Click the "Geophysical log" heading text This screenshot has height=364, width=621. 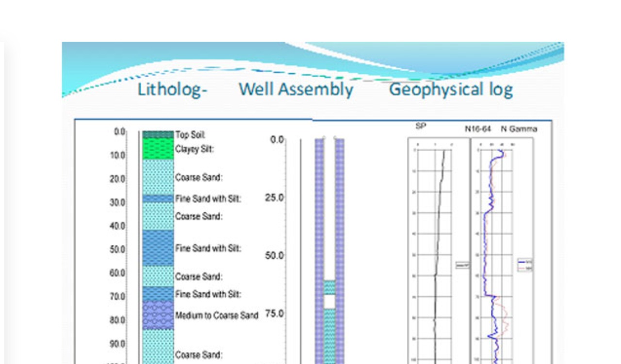click(x=451, y=90)
